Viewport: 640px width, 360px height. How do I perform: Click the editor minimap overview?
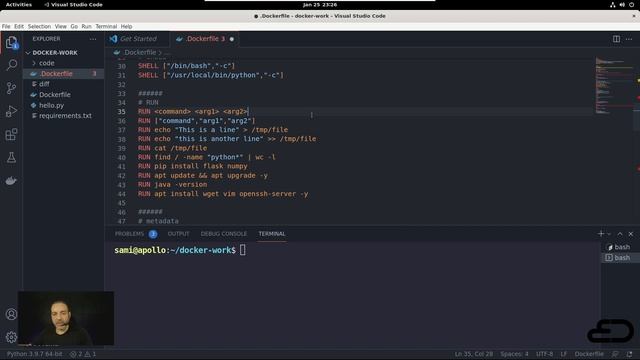[614, 87]
